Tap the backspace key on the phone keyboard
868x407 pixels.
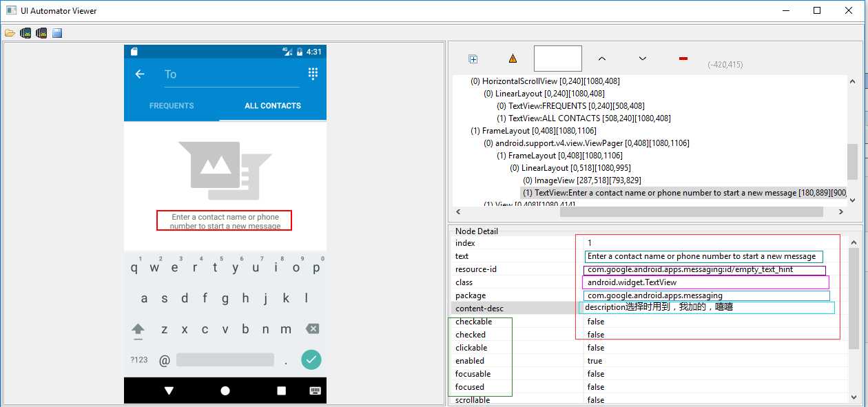tap(312, 329)
